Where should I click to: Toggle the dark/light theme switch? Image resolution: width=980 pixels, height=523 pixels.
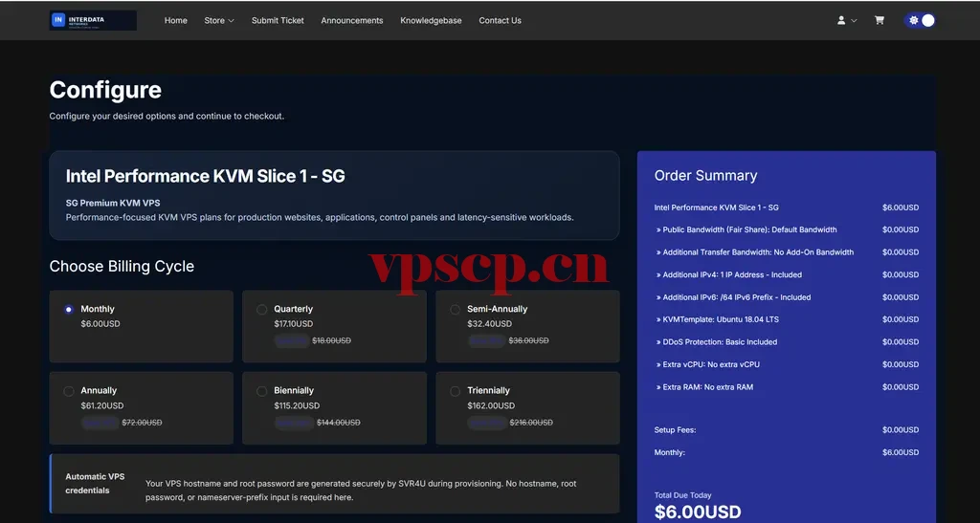920,20
